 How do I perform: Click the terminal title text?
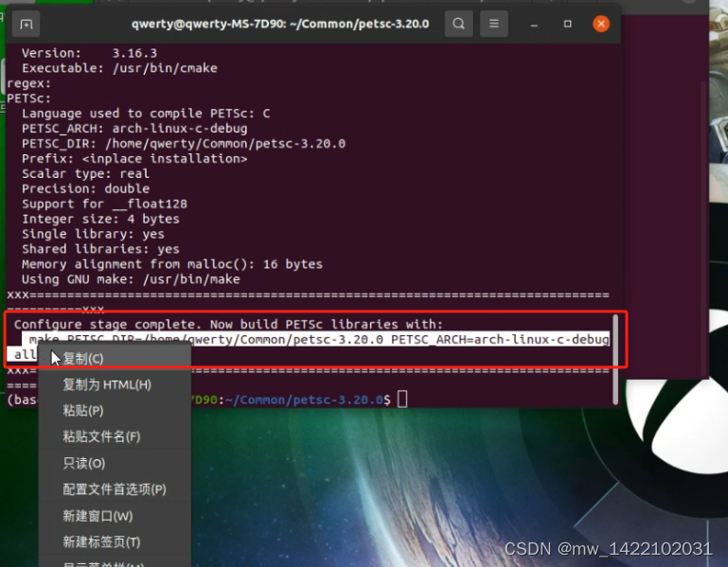tap(280, 24)
